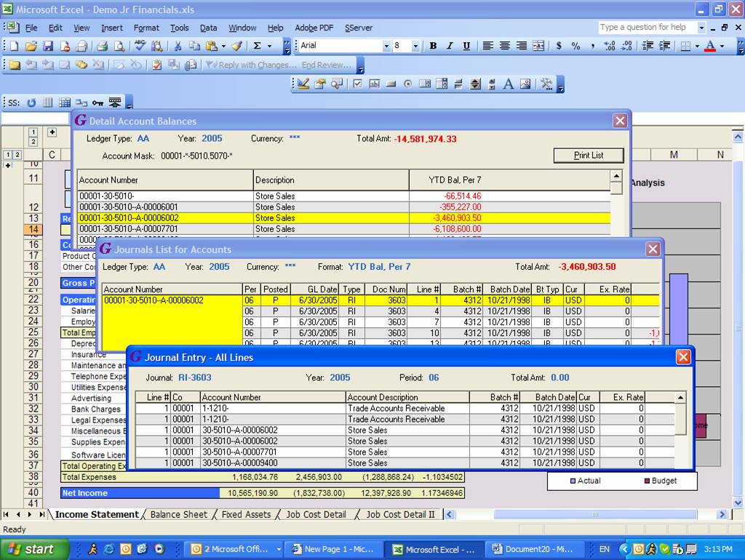This screenshot has height=560, width=745.
Task: Open the File menu
Action: click(x=31, y=28)
